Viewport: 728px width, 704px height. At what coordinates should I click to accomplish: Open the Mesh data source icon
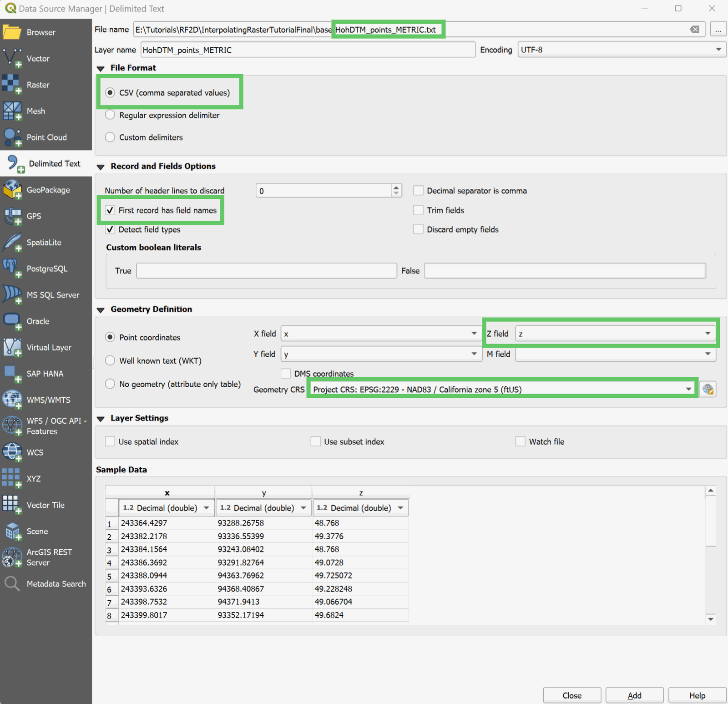(12, 111)
